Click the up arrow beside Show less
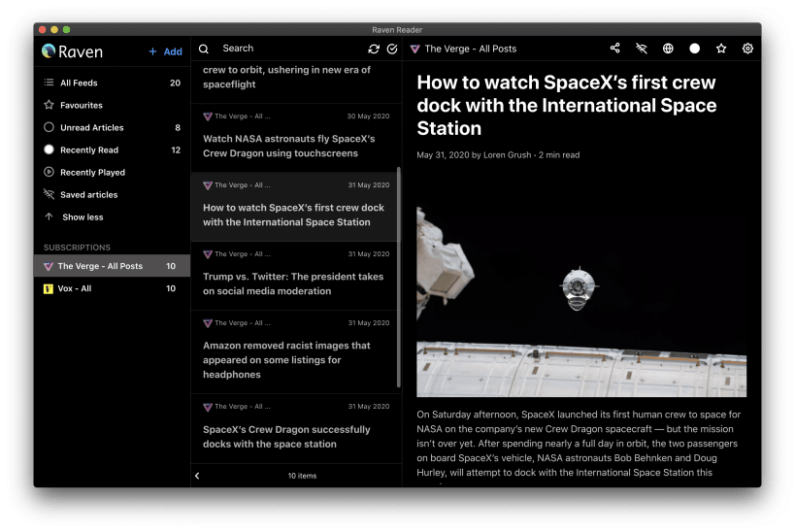 49,216
